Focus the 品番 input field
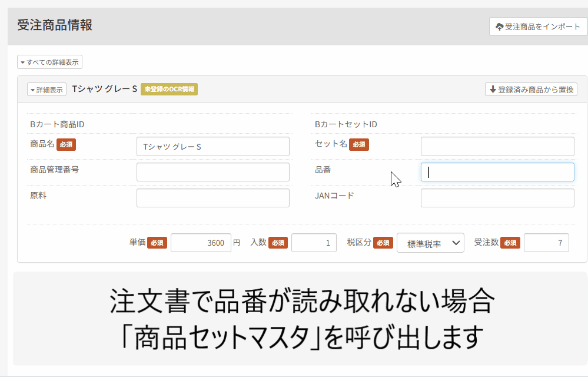Viewport: 588px width, 377px height. click(x=497, y=172)
